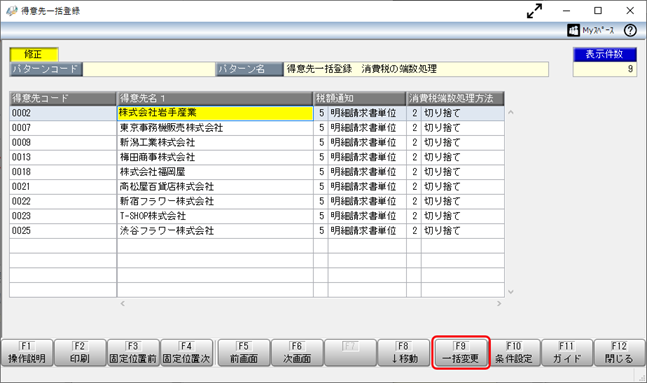Select the cell 渋谷フラワー株式会社

coord(215,231)
